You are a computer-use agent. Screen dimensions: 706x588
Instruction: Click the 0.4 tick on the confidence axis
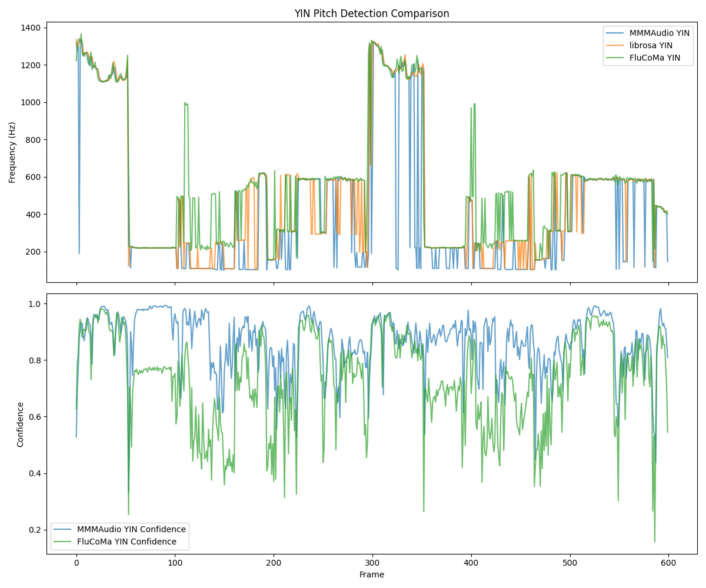35,473
